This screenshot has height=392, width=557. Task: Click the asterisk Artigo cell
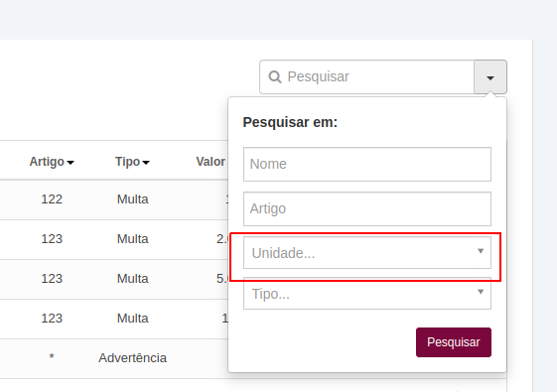[52, 356]
